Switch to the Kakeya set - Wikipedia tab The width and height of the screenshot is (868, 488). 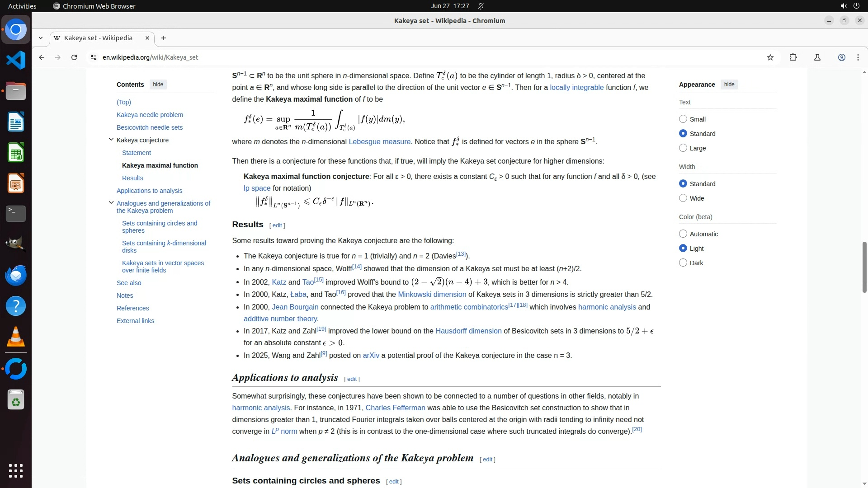(x=98, y=38)
